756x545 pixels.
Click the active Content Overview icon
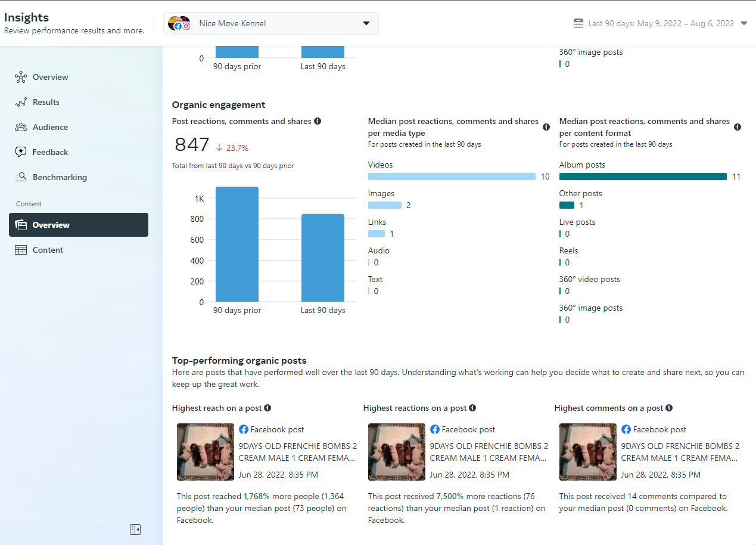tap(21, 225)
